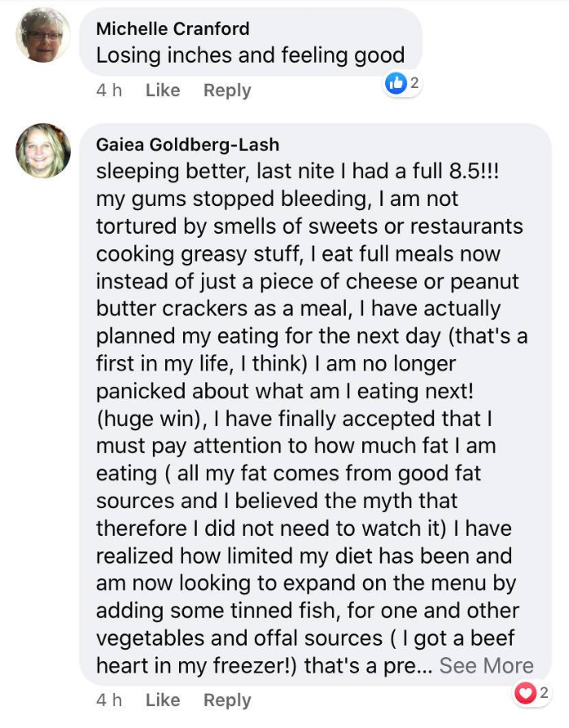Viewport: 569px width, 728px height.
Task: Open Gaiea Goldberg-Lash's name link
Action: (187, 145)
